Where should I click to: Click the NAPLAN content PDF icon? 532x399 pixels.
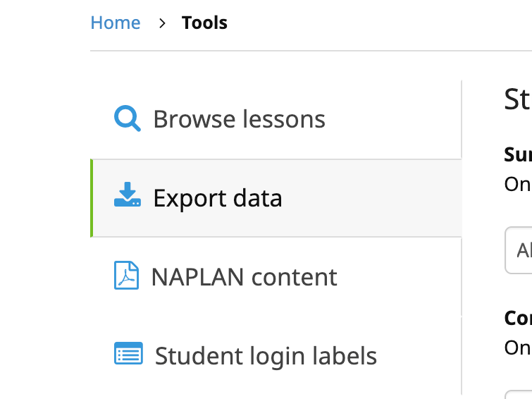pyautogui.click(x=127, y=275)
